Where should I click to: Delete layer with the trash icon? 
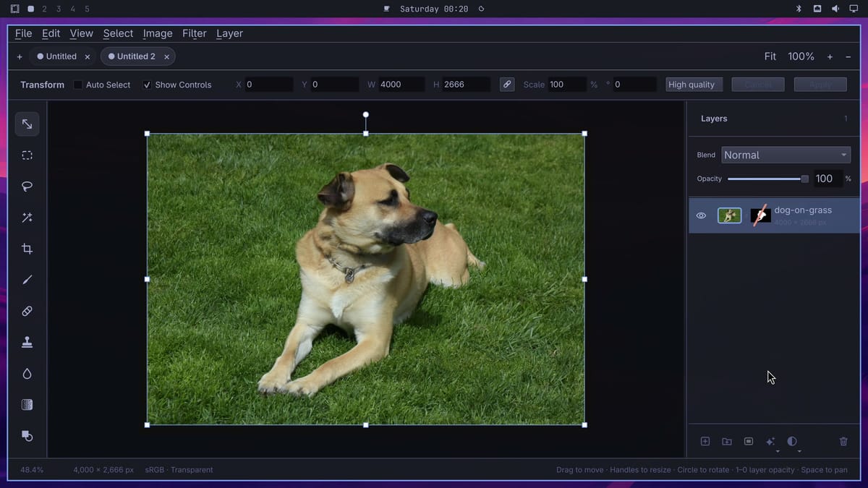pos(843,441)
